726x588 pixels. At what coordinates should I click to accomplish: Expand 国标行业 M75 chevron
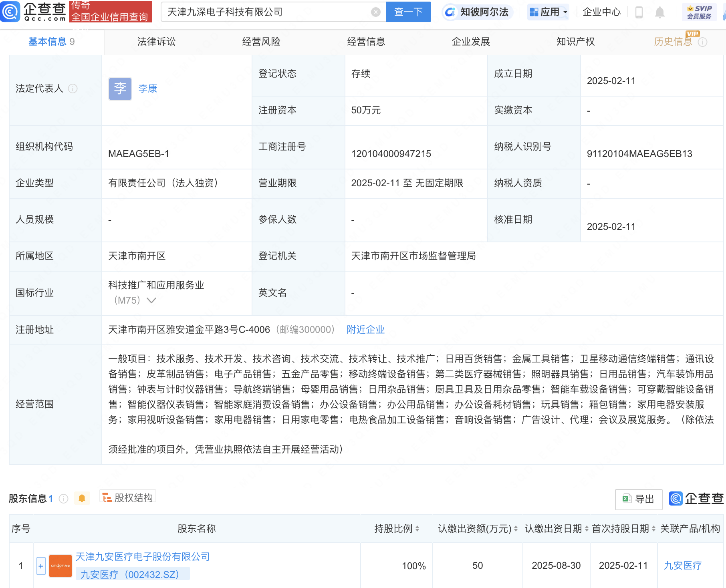pyautogui.click(x=151, y=300)
